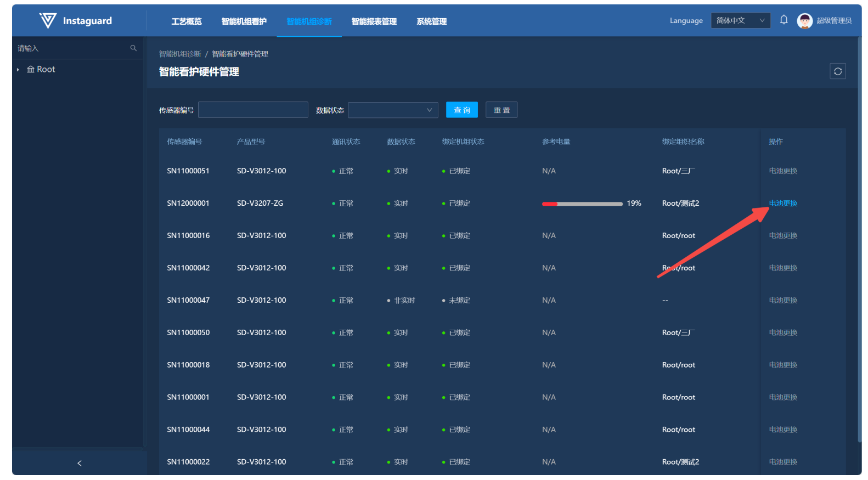Click the Instaguard logo icon
This screenshot has width=868, height=480.
[48, 21]
